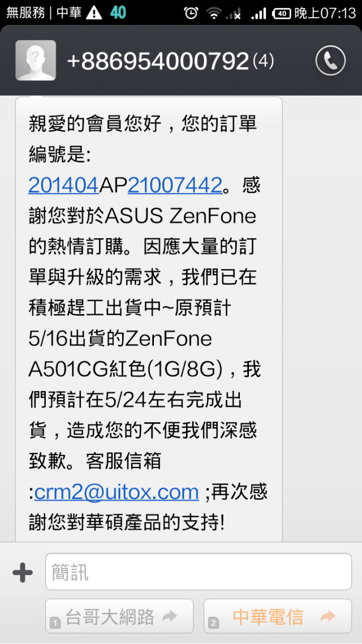This screenshot has width=362, height=644.
Task: Tap the 201404 number link
Action: point(63,185)
